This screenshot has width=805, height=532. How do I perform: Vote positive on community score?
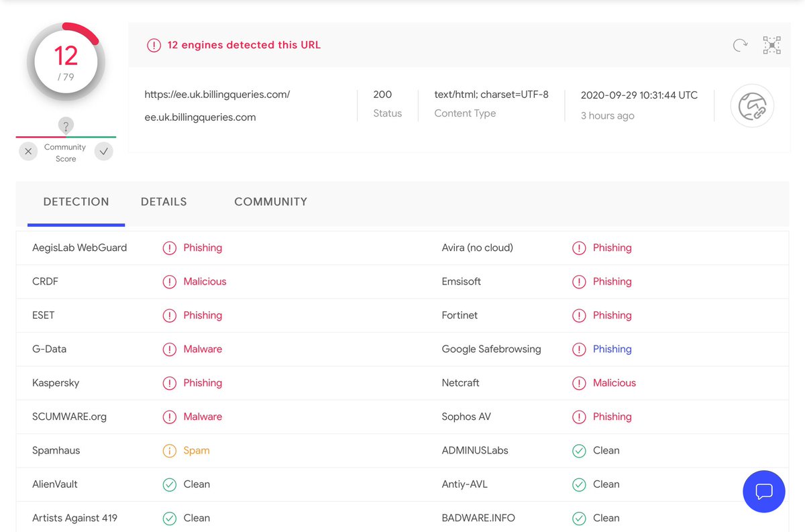(103, 152)
